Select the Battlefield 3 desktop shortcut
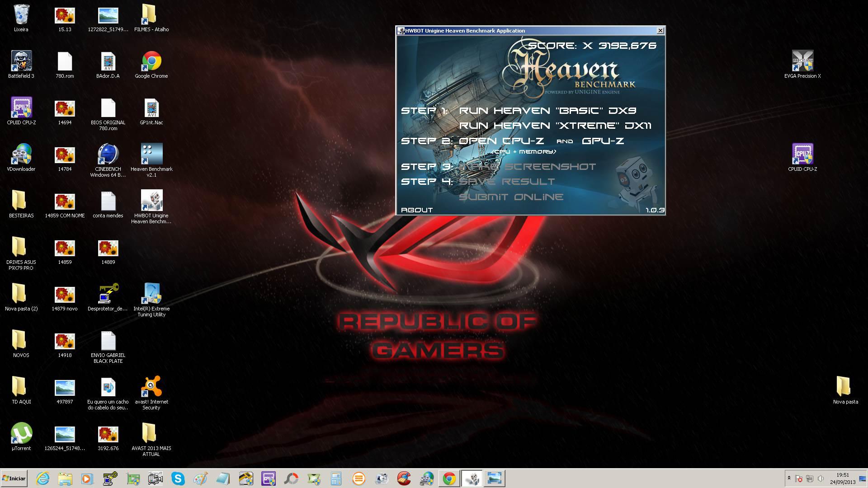868x488 pixels. pyautogui.click(x=21, y=65)
